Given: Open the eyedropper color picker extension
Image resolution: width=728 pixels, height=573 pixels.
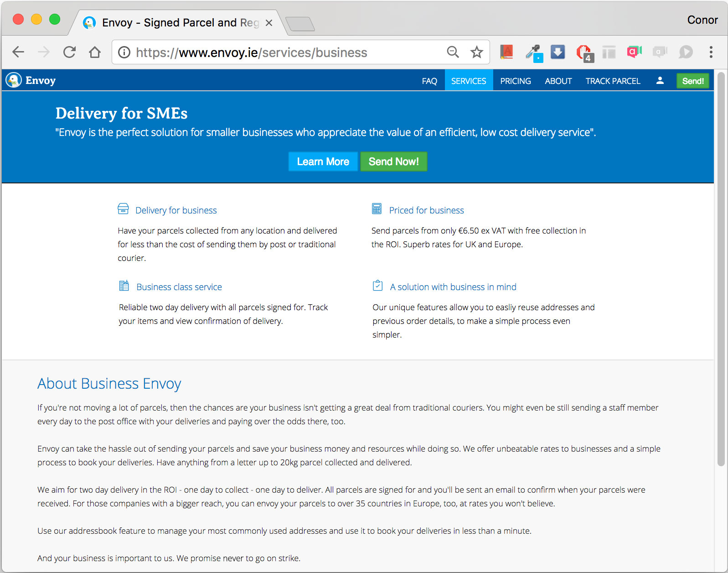Looking at the screenshot, I should (533, 52).
